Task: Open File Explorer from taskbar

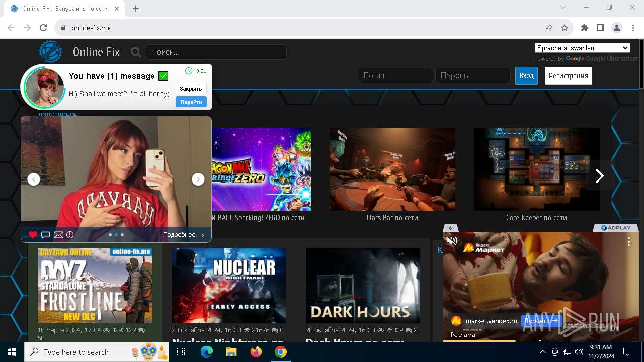Action: (x=231, y=352)
